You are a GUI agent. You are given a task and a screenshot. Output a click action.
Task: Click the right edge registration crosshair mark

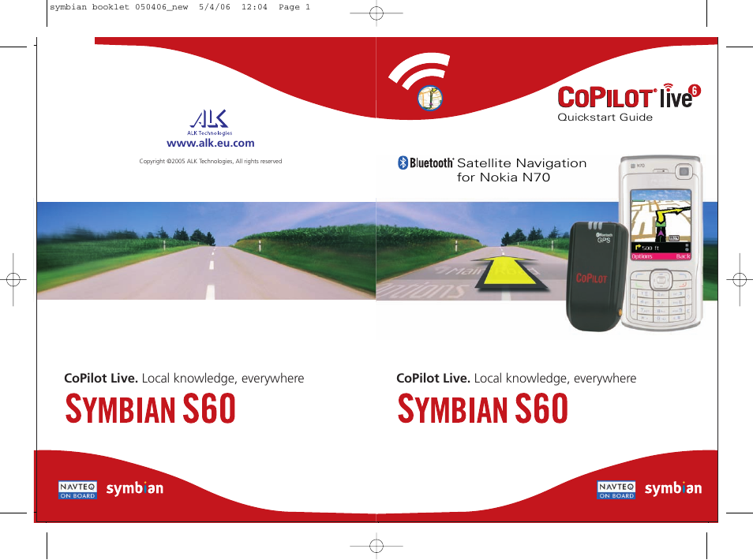[x=740, y=279]
